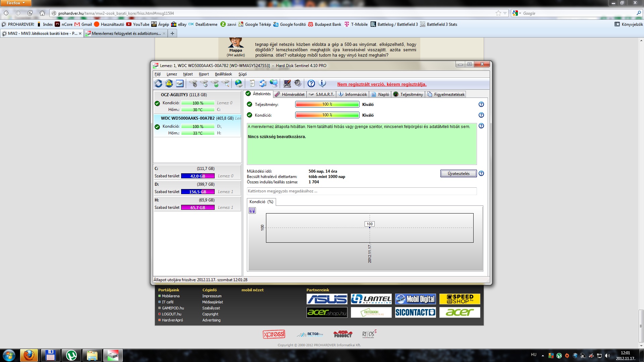This screenshot has height=362, width=644.
Task: Open help via the question mark toolbar icon
Action: (x=311, y=83)
